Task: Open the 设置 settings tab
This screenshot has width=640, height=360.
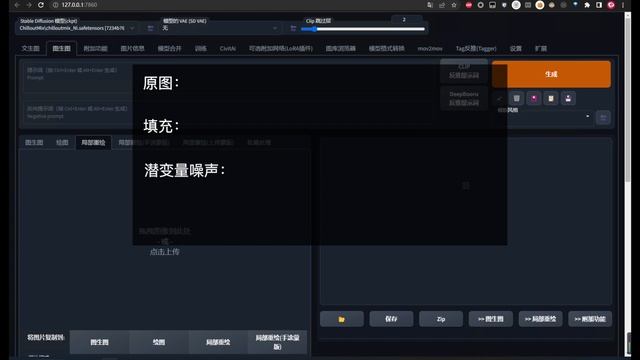Action: (x=516, y=49)
